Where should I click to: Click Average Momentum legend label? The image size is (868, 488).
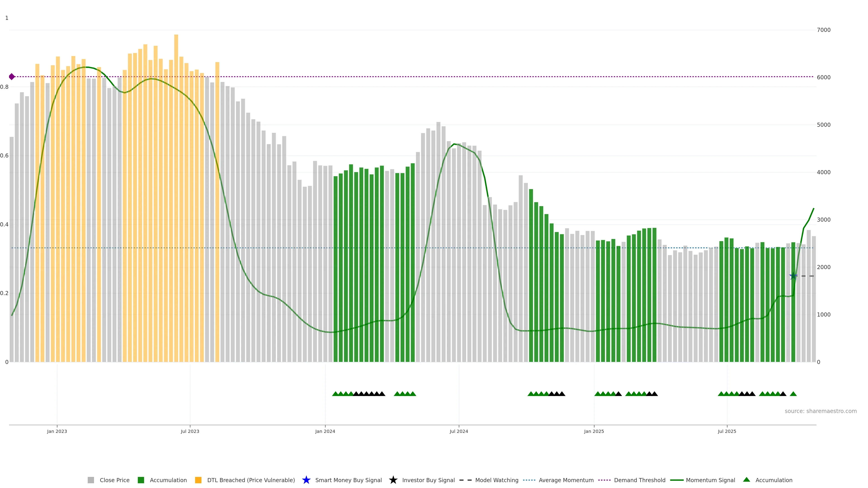tap(566, 480)
